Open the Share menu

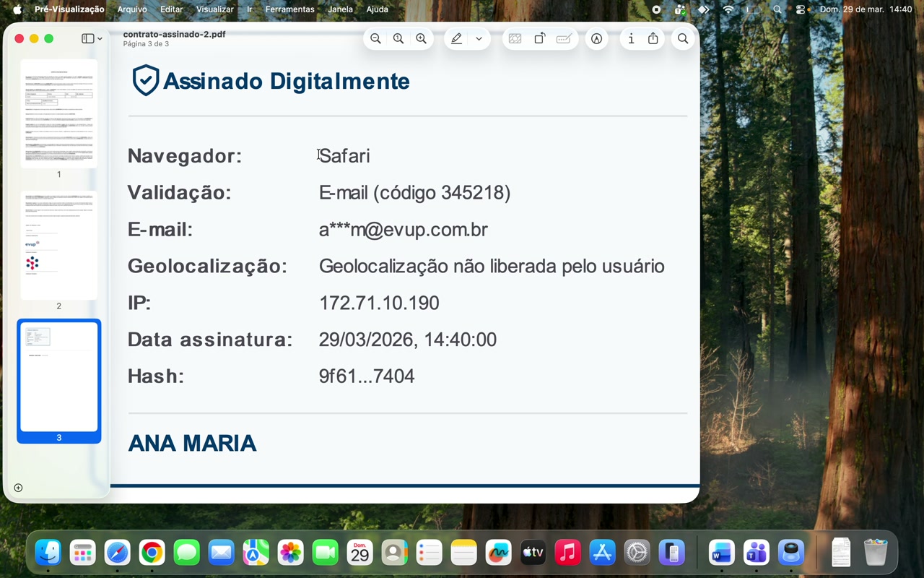point(653,39)
